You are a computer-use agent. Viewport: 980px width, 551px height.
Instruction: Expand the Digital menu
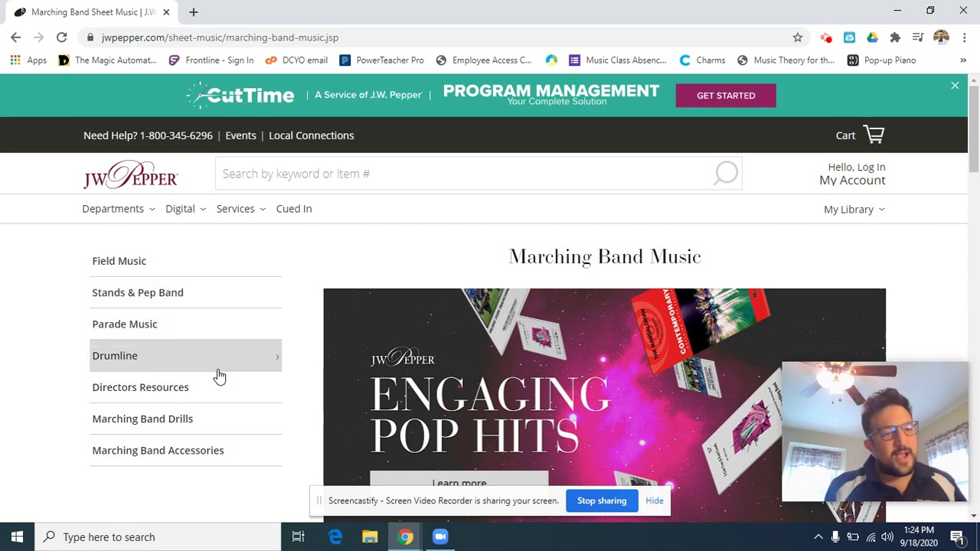185,209
